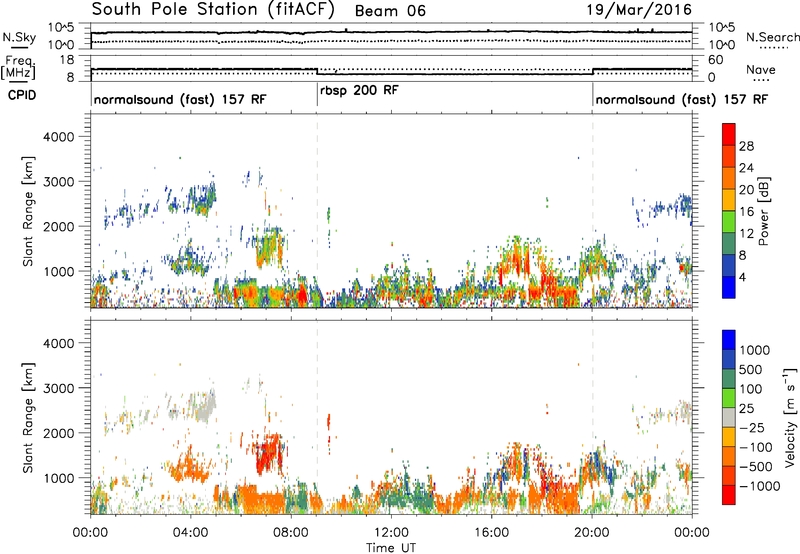Click the '18' frequency axis tick

67,60
